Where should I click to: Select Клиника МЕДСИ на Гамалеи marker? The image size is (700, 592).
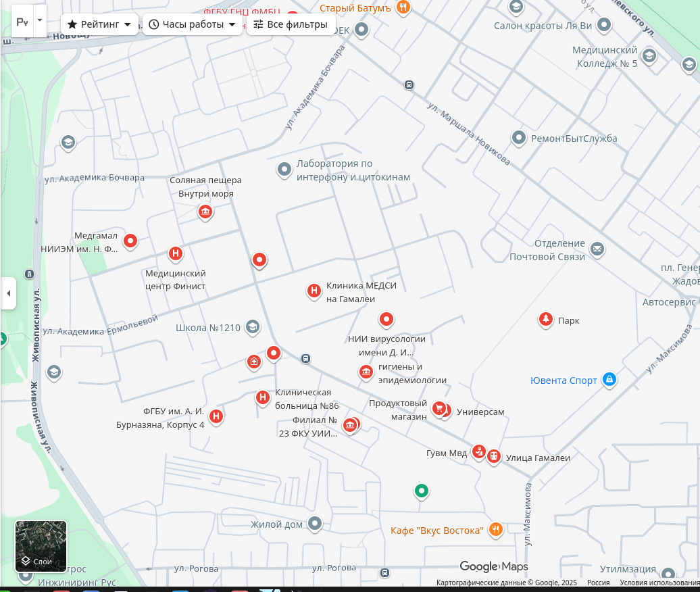[x=314, y=291]
